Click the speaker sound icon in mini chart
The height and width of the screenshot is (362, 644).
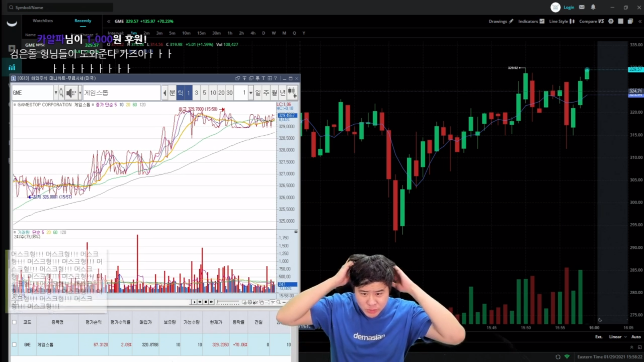click(71, 93)
